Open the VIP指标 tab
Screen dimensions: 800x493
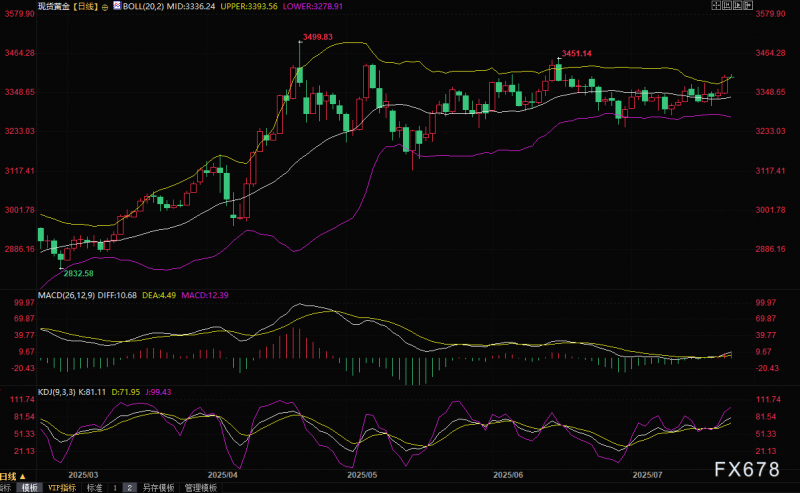point(62,488)
